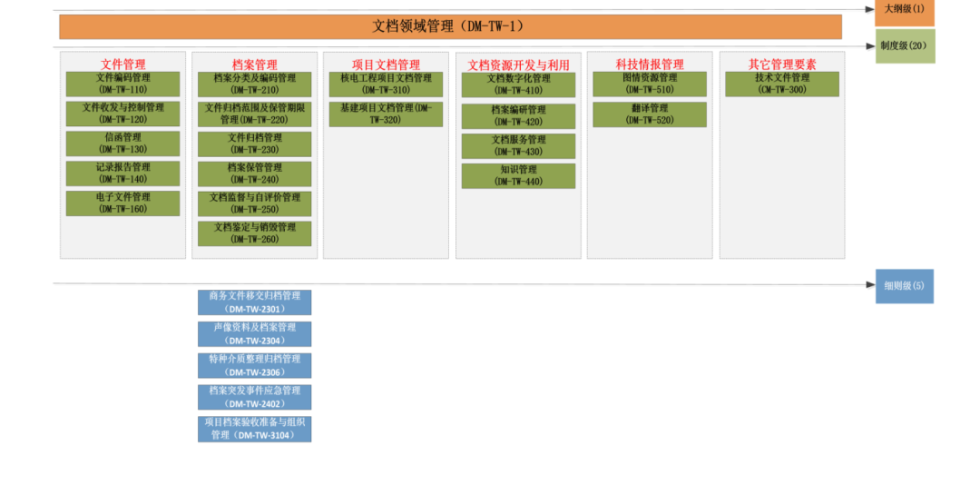980x485 pixels.
Task: Click 翻译管理 (DM-TW-520) box
Action: tap(650, 114)
